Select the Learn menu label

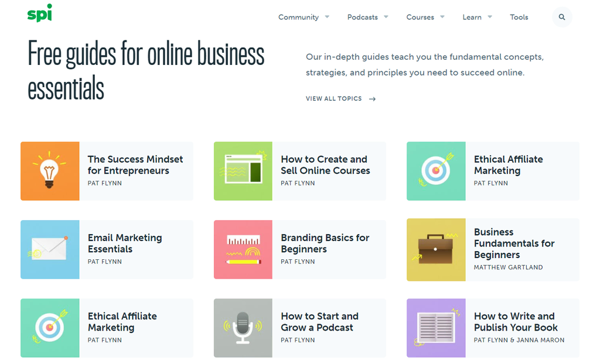pos(472,17)
